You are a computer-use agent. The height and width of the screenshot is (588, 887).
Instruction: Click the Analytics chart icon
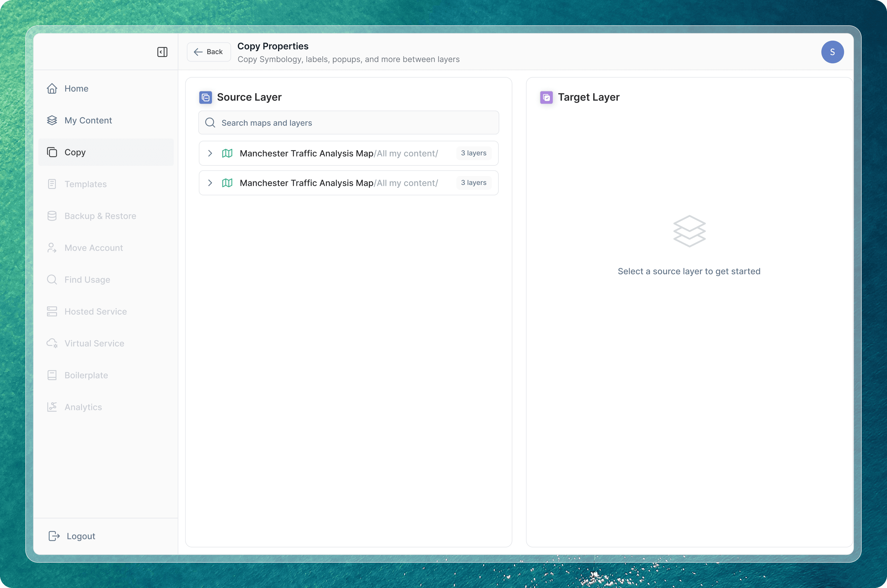click(x=52, y=407)
